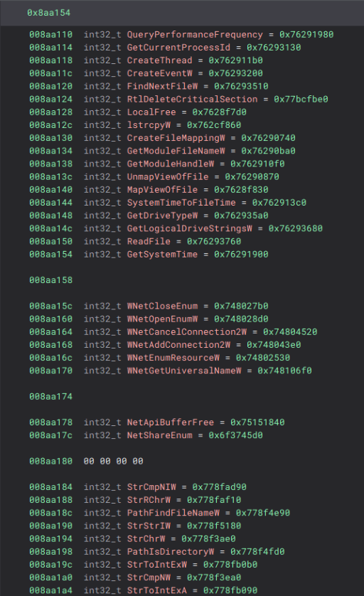Screen dimensions: 364x596
Task: Click the PathFindFileNameW symbol
Action: coord(173,513)
